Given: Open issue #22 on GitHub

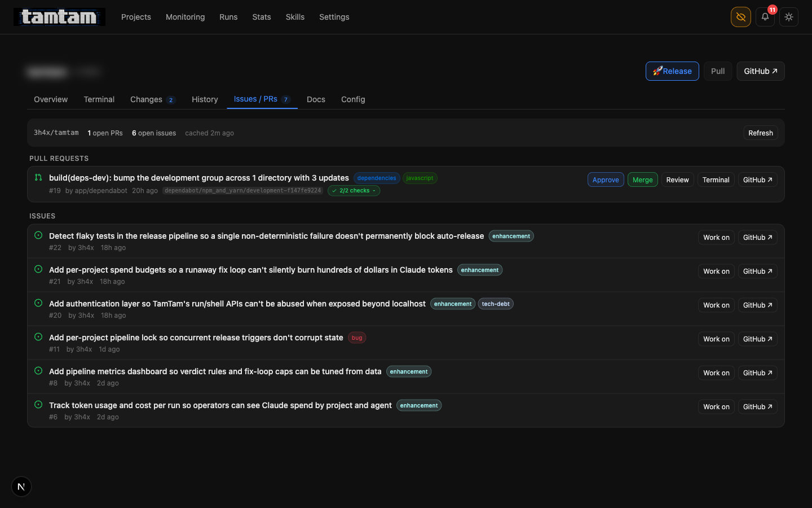Looking at the screenshot, I should click(758, 237).
